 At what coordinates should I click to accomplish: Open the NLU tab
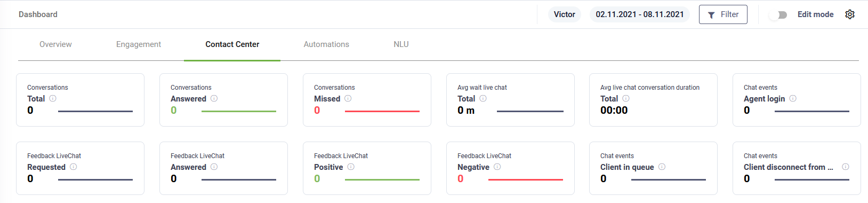click(401, 44)
